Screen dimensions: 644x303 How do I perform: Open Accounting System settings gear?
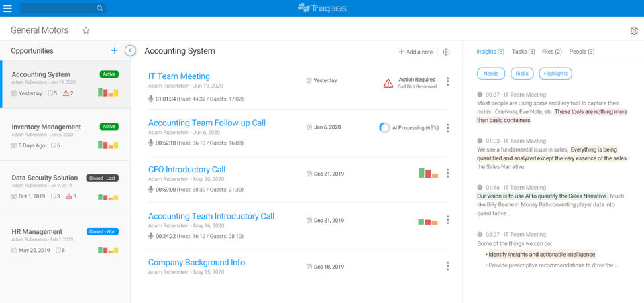447,52
